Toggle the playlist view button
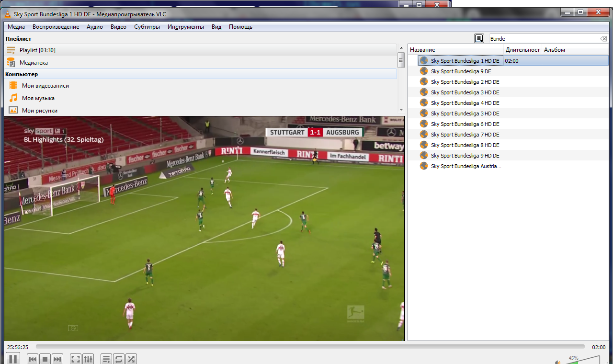613x364 pixels. 106,359
